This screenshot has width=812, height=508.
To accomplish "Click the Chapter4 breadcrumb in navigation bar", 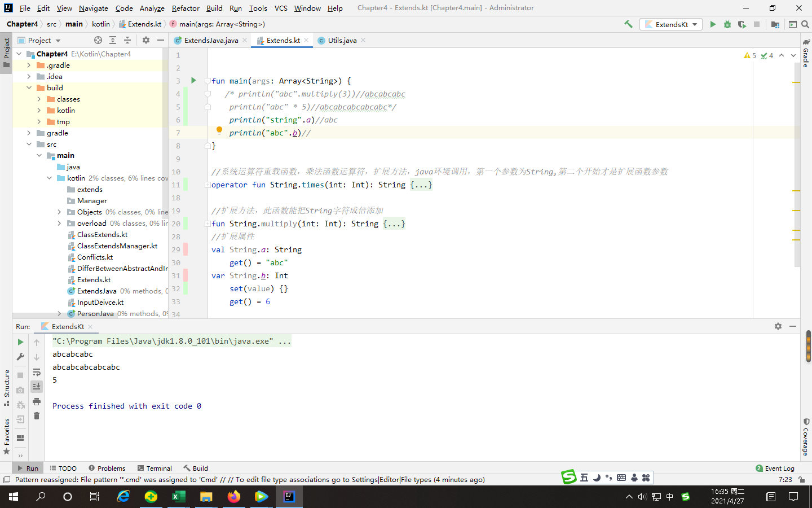I will (23, 24).
